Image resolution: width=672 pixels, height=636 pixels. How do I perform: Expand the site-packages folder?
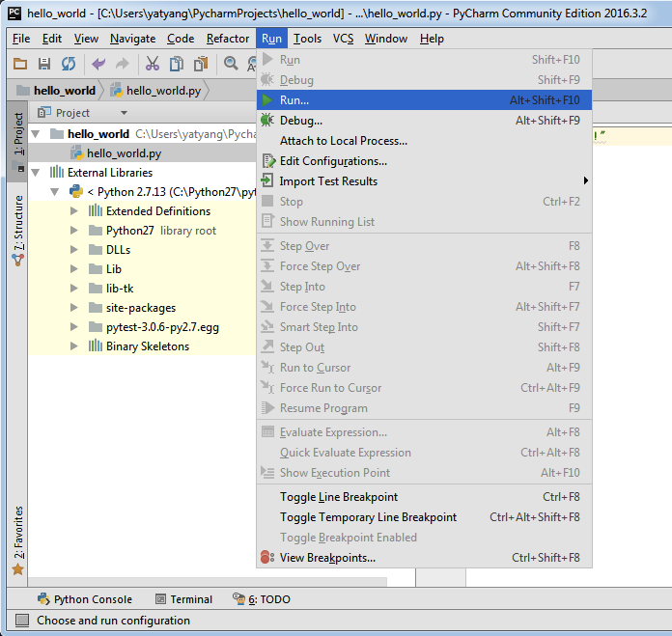(x=73, y=307)
